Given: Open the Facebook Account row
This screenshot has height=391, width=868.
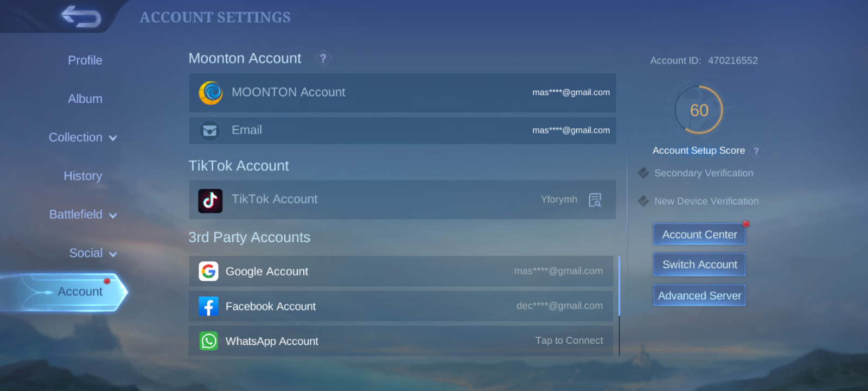Looking at the screenshot, I should point(401,306).
